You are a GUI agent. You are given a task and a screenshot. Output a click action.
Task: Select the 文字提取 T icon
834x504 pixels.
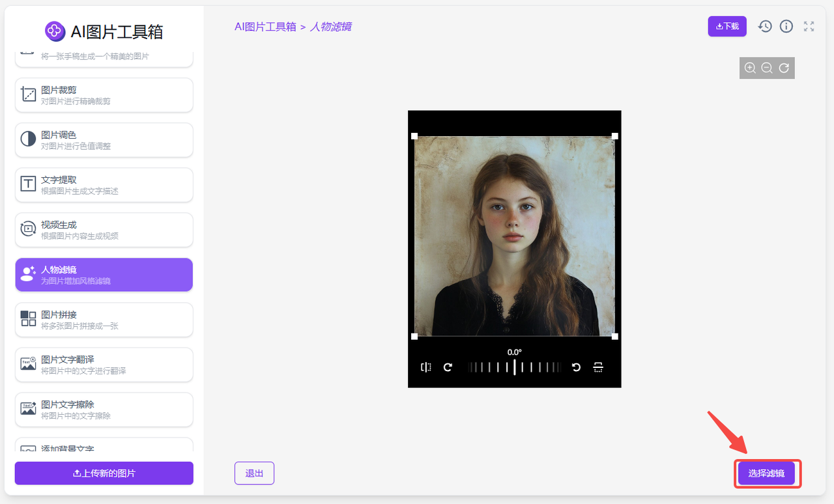pos(28,184)
